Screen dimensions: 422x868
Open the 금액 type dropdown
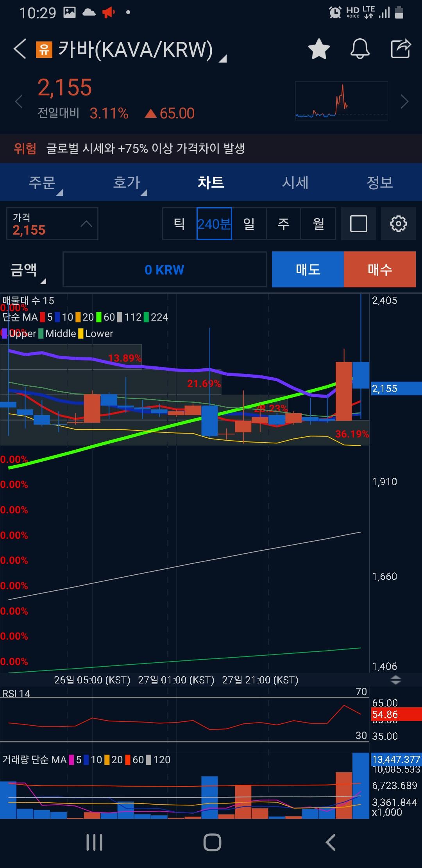click(28, 270)
